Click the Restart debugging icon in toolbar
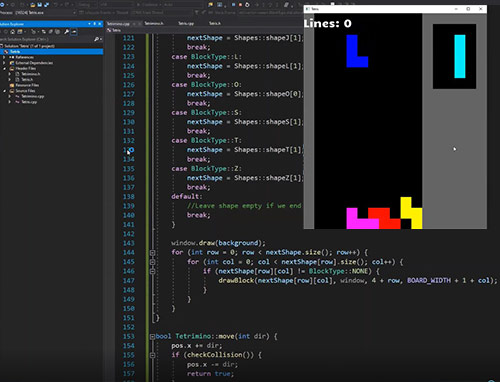This screenshot has height=382, width=500. [x=247, y=5]
